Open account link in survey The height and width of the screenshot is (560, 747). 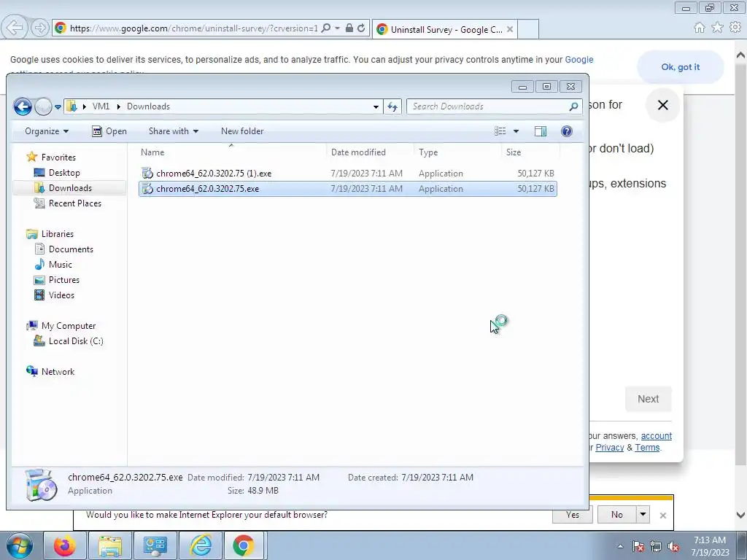click(656, 436)
